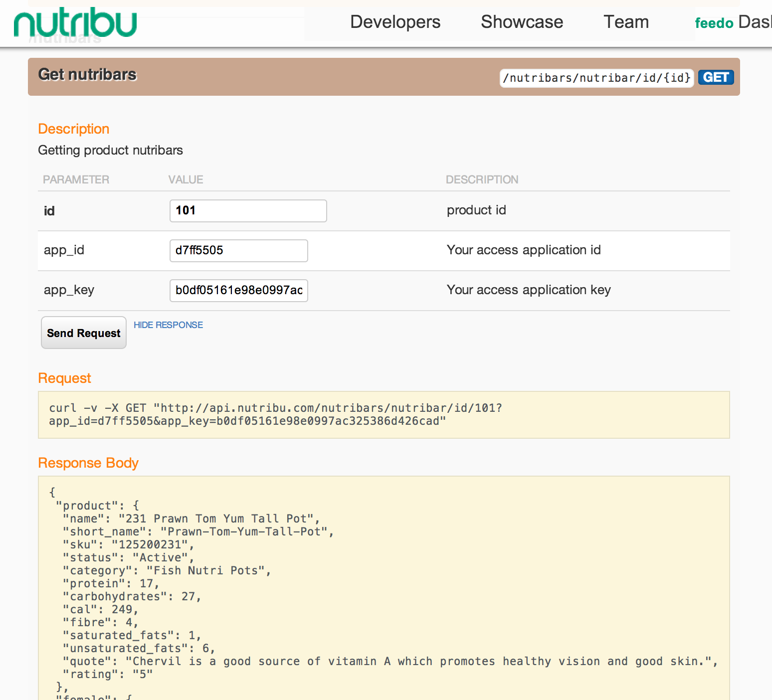Screen dimensions: 772x700
Task: Go to the Team page
Action: pos(626,22)
